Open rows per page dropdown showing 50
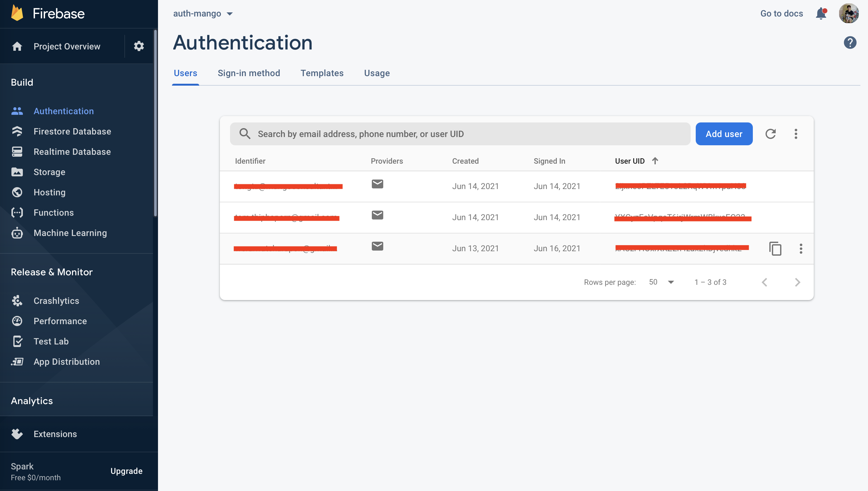The width and height of the screenshot is (868, 491). pos(661,282)
